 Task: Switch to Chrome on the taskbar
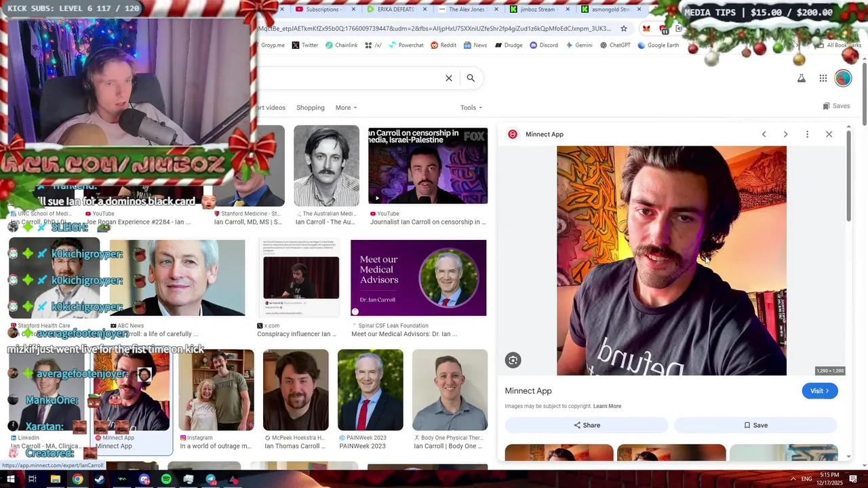[77, 479]
